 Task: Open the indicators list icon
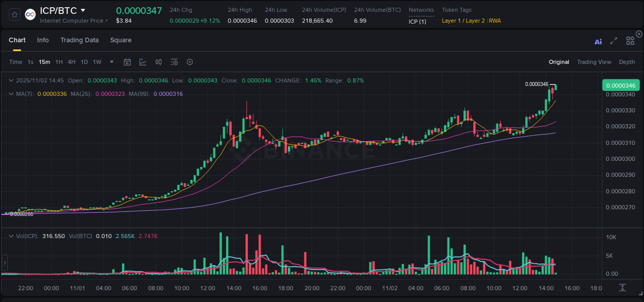[174, 62]
